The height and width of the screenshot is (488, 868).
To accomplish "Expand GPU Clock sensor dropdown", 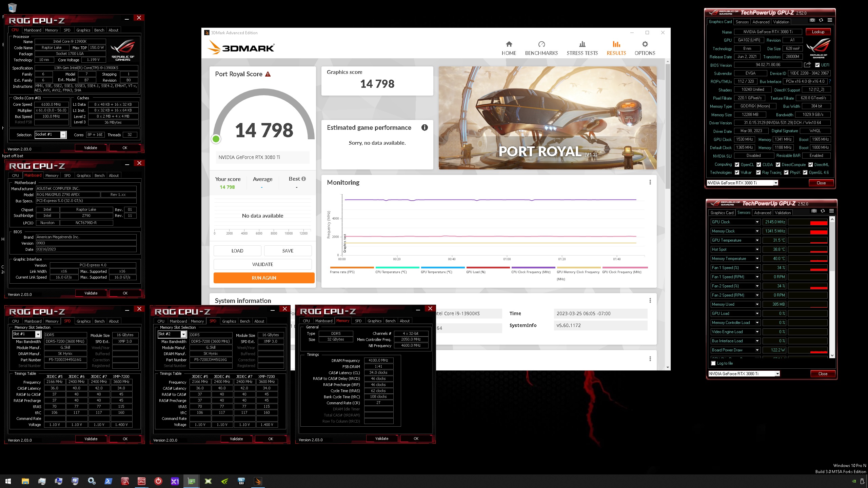I will click(x=757, y=222).
